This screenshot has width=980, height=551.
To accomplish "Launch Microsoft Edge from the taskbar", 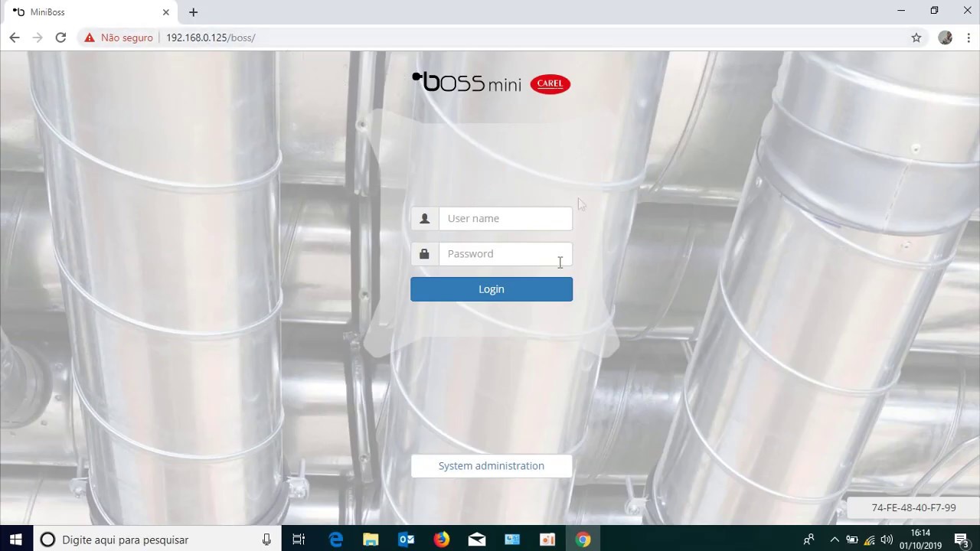I will tap(335, 540).
